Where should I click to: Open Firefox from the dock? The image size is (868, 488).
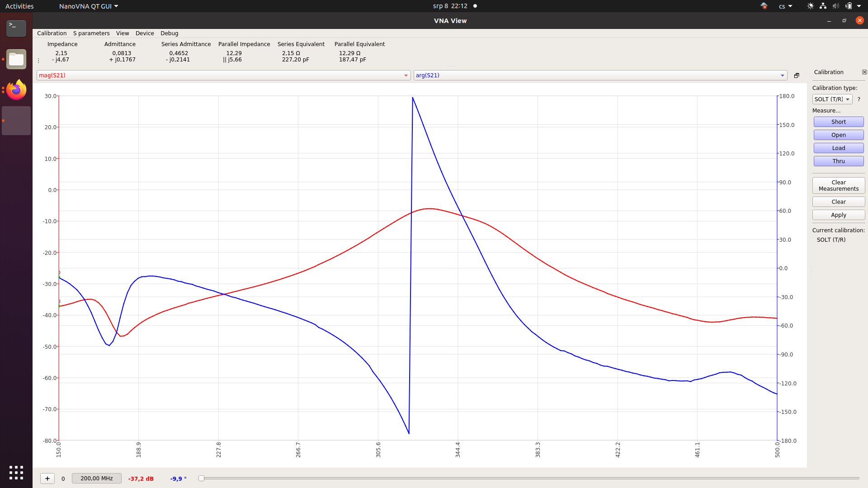(x=16, y=89)
